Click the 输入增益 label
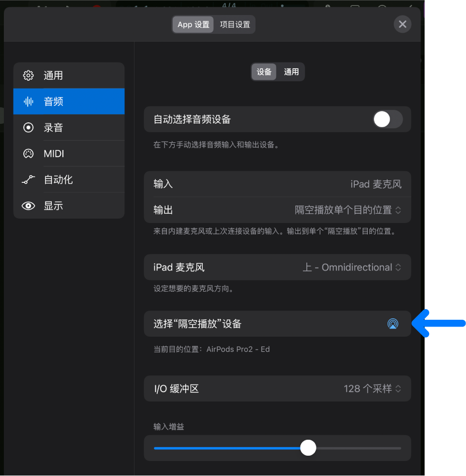Image resolution: width=466 pixels, height=476 pixels. click(x=169, y=427)
